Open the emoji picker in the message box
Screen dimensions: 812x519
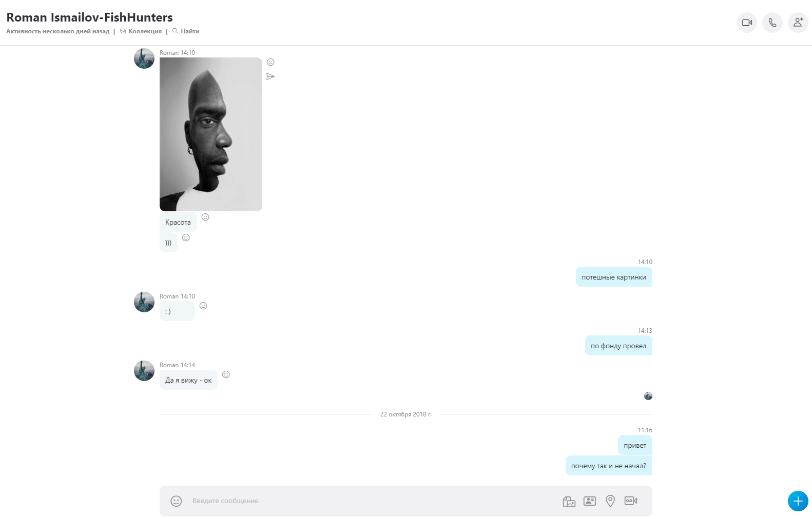click(176, 501)
